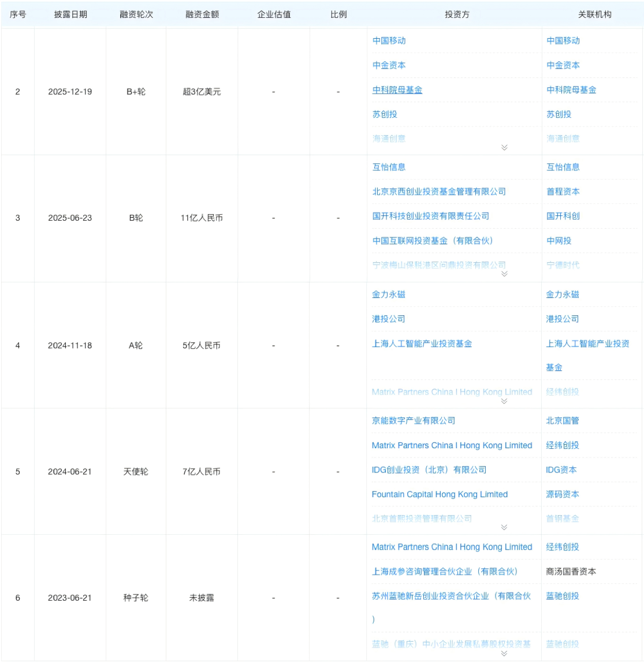The height and width of the screenshot is (663, 644).
Task: Select date cell 2025-06-23
Action: click(70, 218)
